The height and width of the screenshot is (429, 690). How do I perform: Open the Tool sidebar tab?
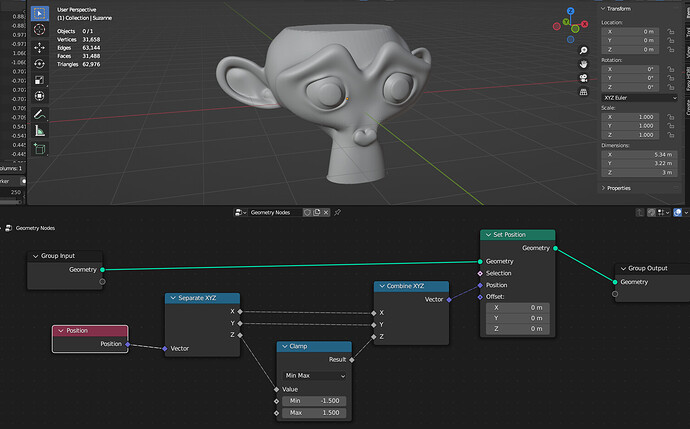tap(687, 32)
